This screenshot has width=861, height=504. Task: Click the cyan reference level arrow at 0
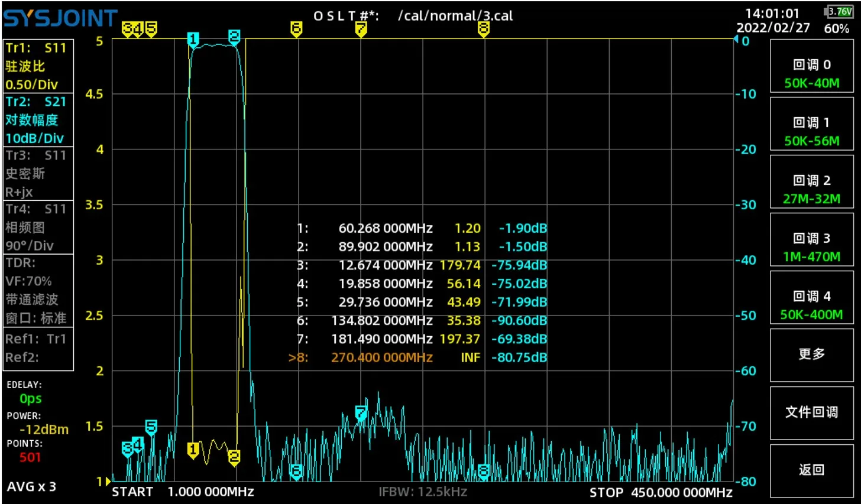(x=736, y=40)
